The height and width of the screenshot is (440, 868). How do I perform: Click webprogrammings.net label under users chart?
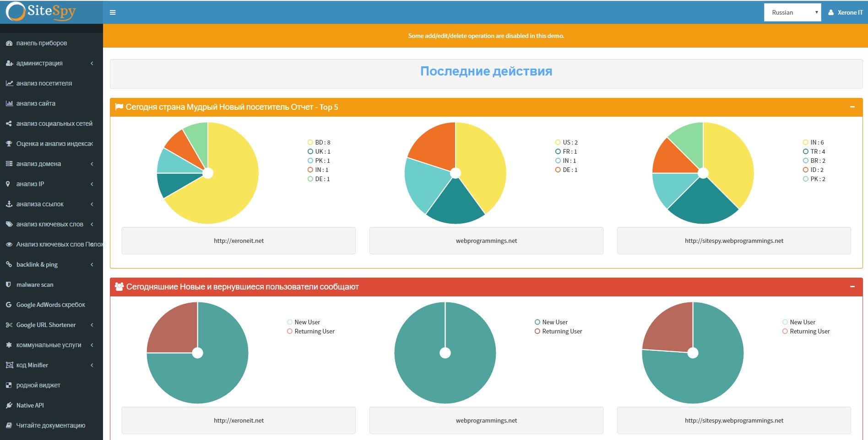coord(486,420)
